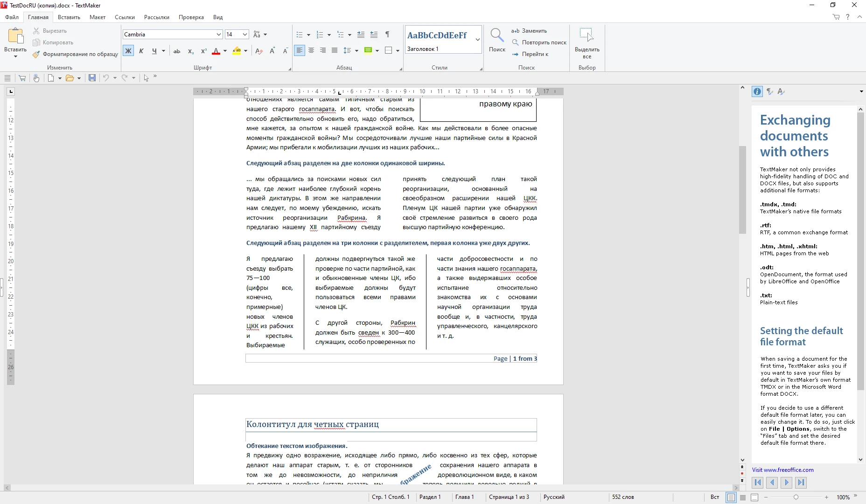
Task: Apply superscript formatting
Action: tap(203, 51)
